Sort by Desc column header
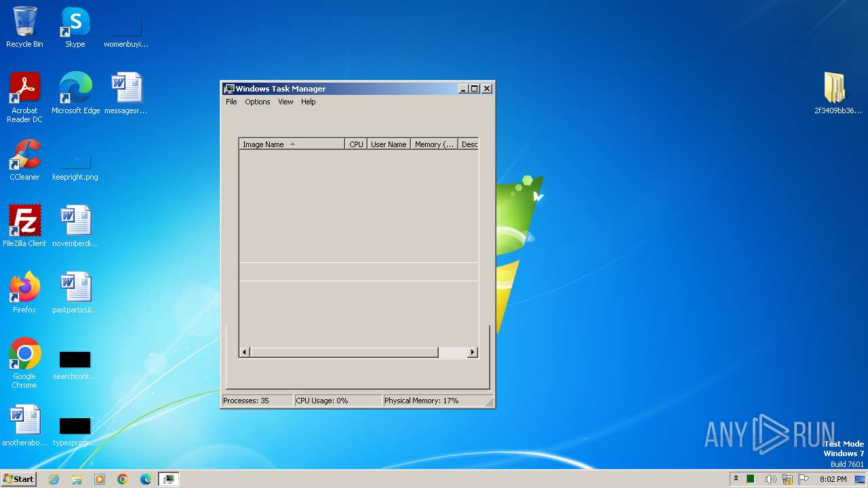Viewport: 868px width, 488px height. 469,144
